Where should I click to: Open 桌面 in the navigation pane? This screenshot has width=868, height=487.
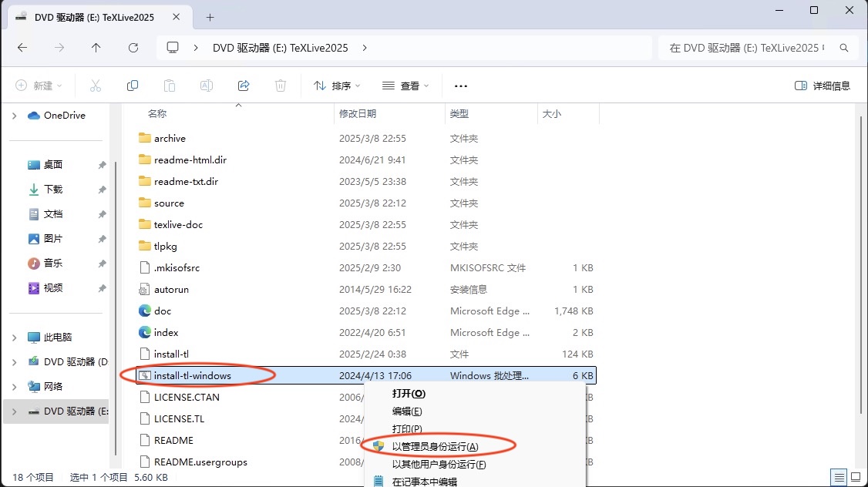click(53, 164)
